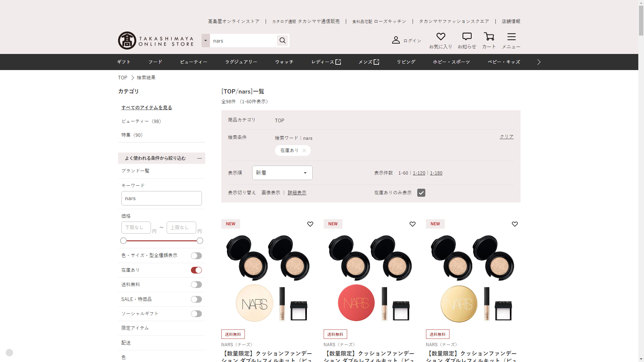Image resolution: width=644 pixels, height=362 pixels.
Task: Click the login user icon
Action: (x=396, y=40)
